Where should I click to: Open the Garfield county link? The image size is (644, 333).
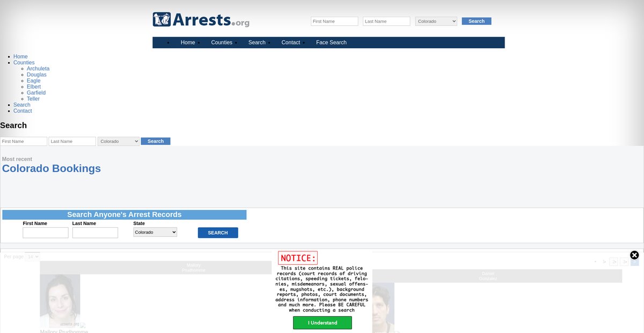[x=36, y=93]
